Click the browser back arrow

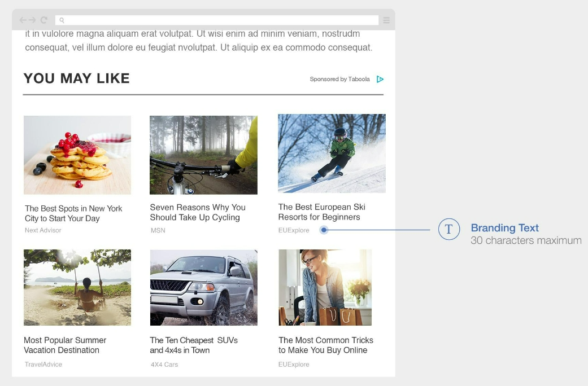click(x=23, y=20)
